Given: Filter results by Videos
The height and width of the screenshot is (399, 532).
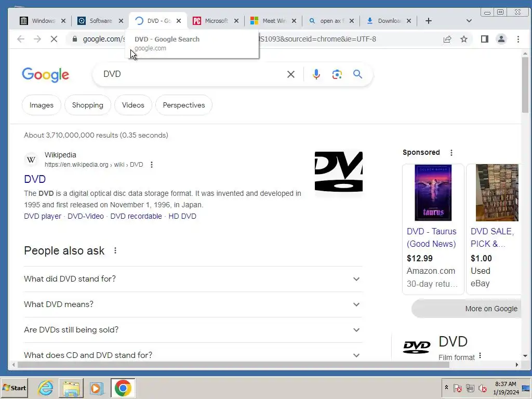Looking at the screenshot, I should click(133, 105).
